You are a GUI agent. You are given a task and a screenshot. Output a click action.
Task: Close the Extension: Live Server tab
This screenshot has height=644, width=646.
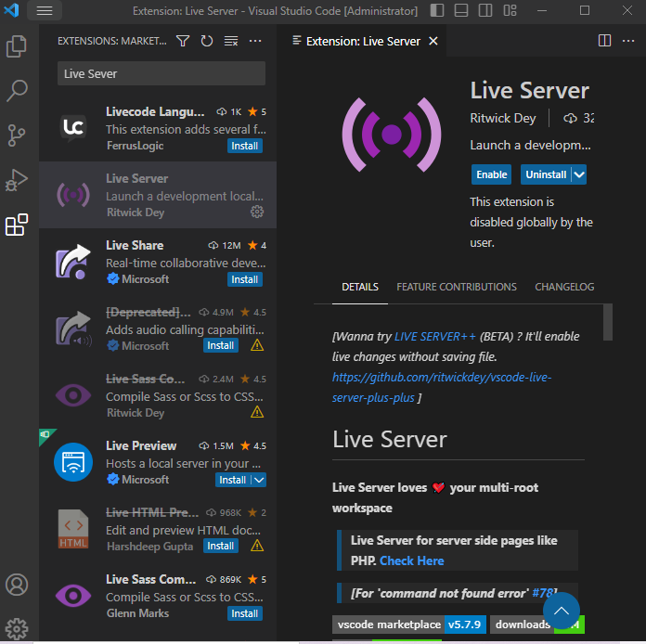pos(433,41)
